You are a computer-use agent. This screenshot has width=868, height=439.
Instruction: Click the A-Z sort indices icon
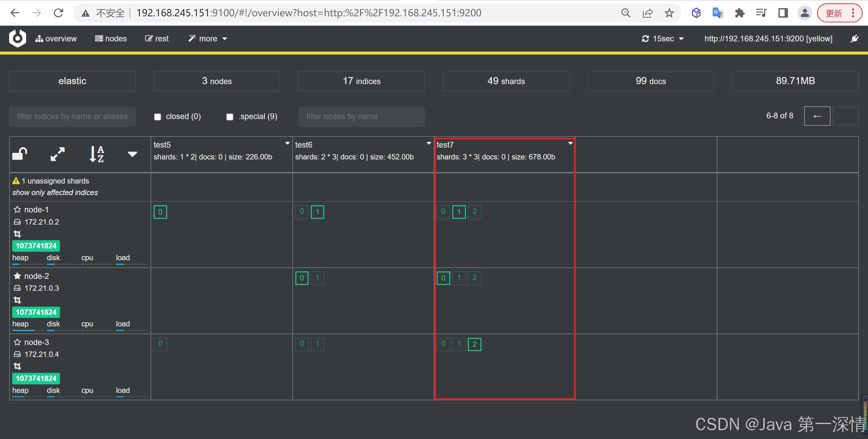97,154
